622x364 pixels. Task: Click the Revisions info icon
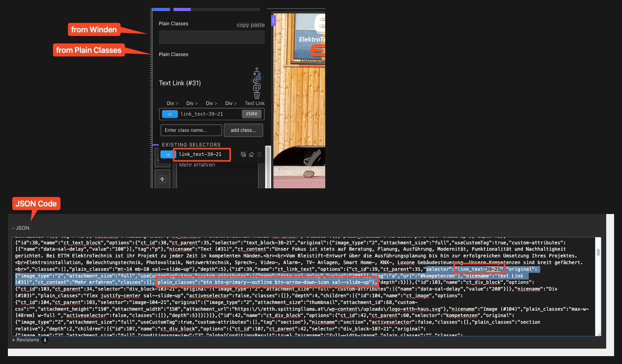[45, 340]
